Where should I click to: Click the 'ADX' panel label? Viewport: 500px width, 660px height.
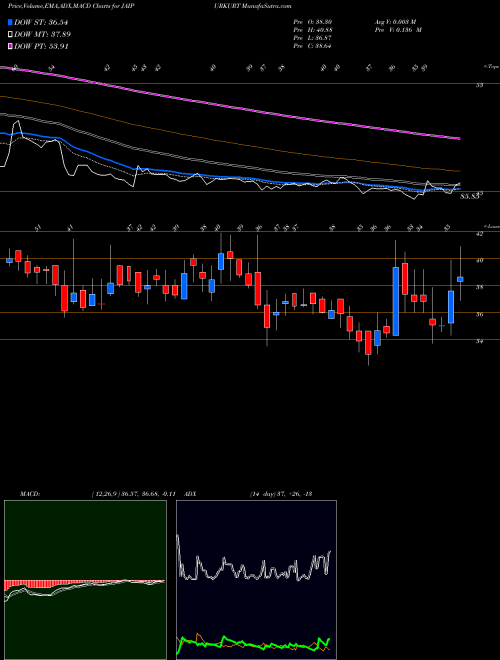point(191,494)
